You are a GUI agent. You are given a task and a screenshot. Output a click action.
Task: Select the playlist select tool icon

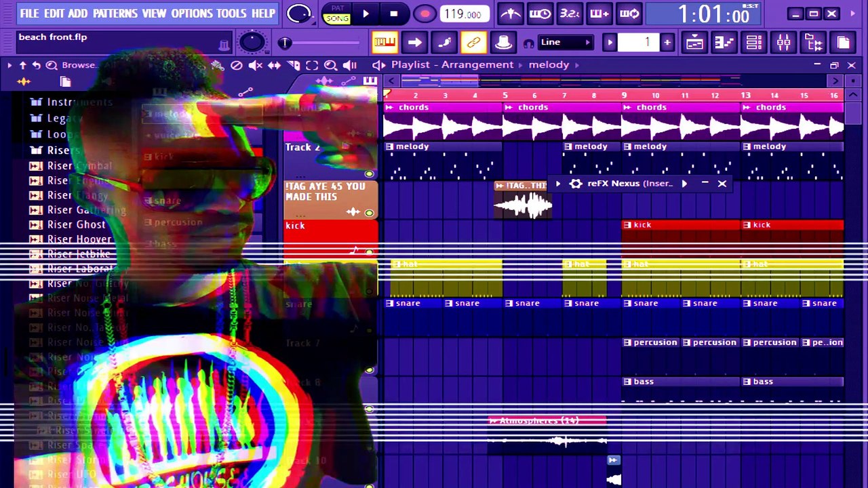pos(312,65)
